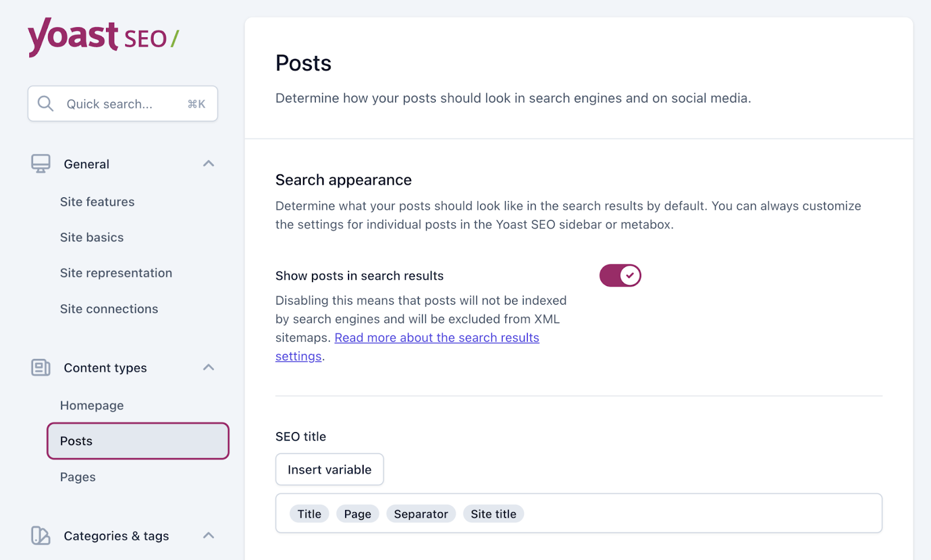Open the Pages settings
931x560 pixels.
pos(77,476)
